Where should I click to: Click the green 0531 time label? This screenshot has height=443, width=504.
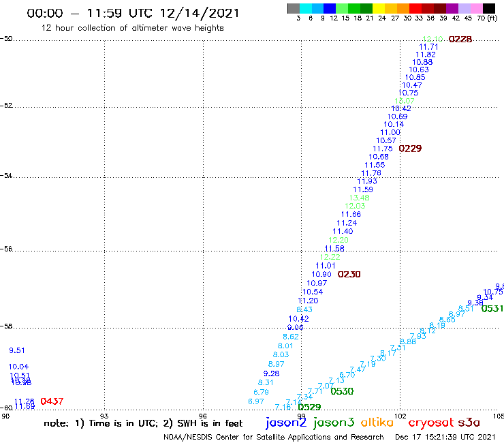tap(492, 309)
